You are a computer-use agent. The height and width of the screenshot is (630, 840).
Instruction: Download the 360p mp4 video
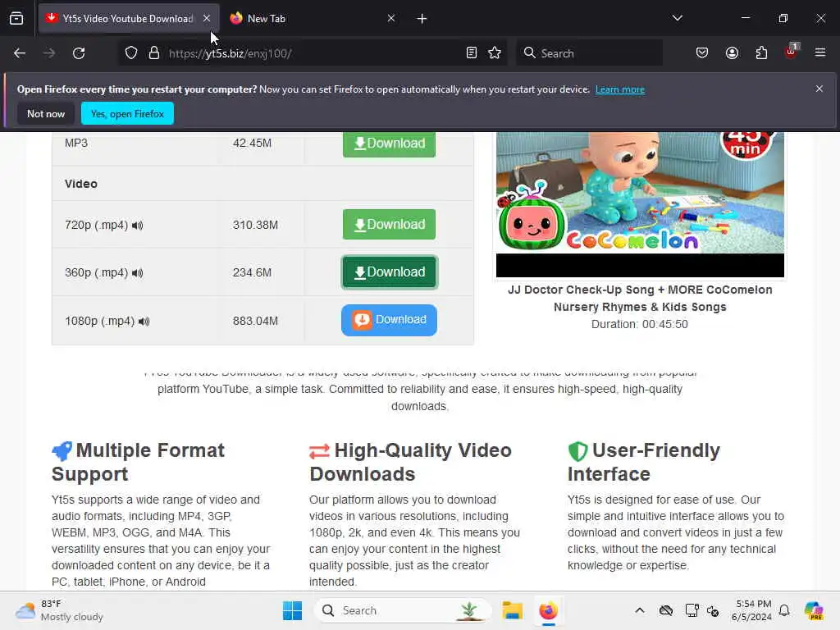tap(389, 272)
